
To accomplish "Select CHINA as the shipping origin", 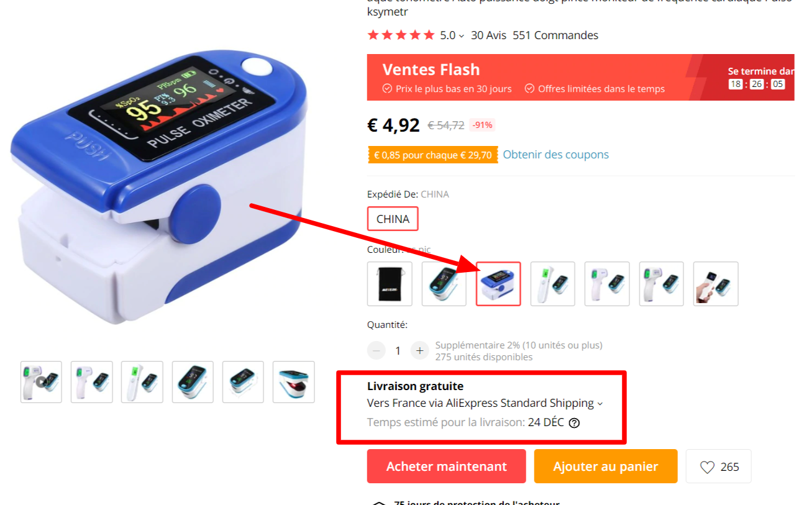I will click(393, 219).
